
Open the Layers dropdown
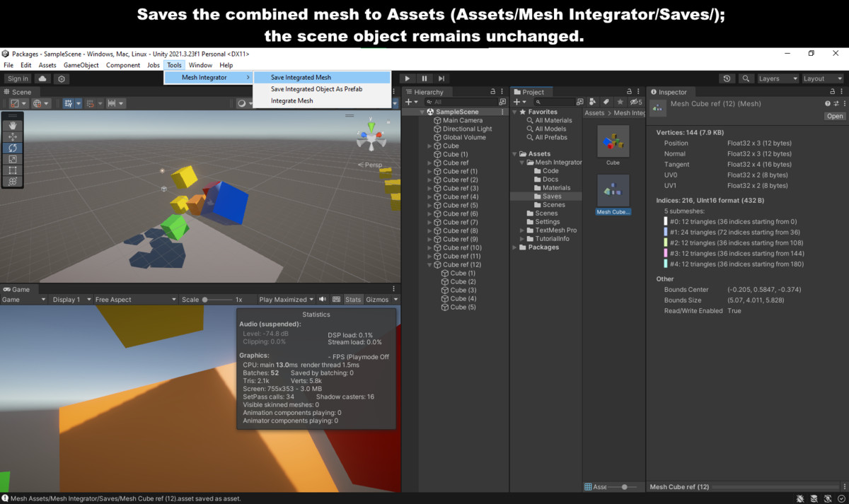click(778, 78)
